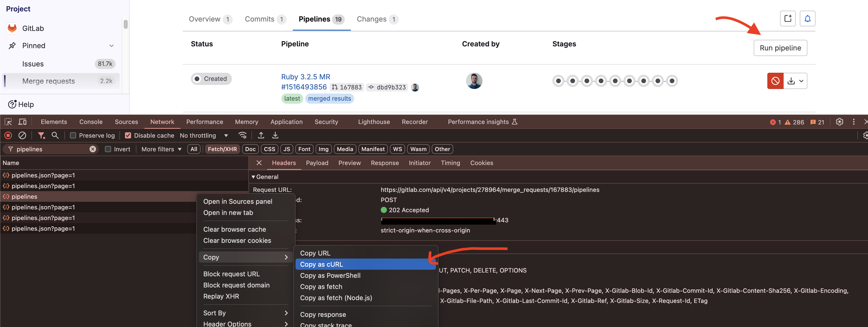This screenshot has width=868, height=327.
Task: Switch to the Payload tab
Action: [317, 163]
